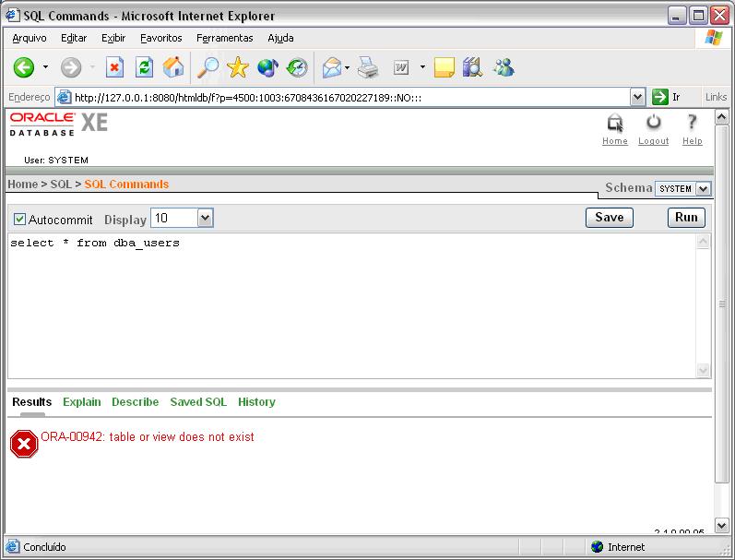Image resolution: width=735 pixels, height=560 pixels.
Task: Click the Run button
Action: (x=686, y=218)
